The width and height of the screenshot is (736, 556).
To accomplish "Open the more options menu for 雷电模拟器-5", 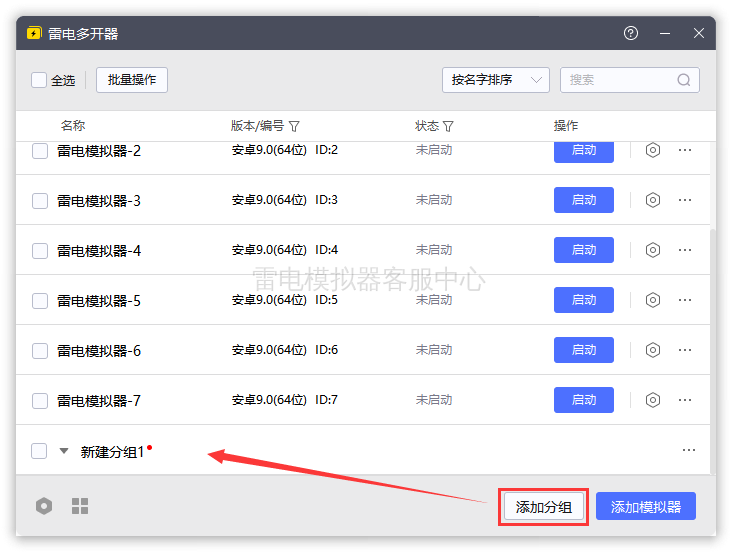I will [685, 300].
